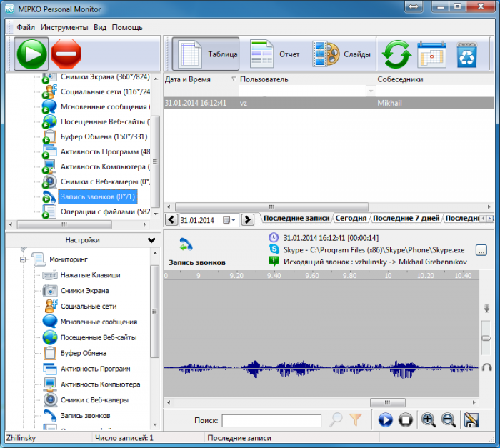Viewport: 500px width, 448px height.
Task: Switch to the Последние записи tab
Action: coord(296,218)
